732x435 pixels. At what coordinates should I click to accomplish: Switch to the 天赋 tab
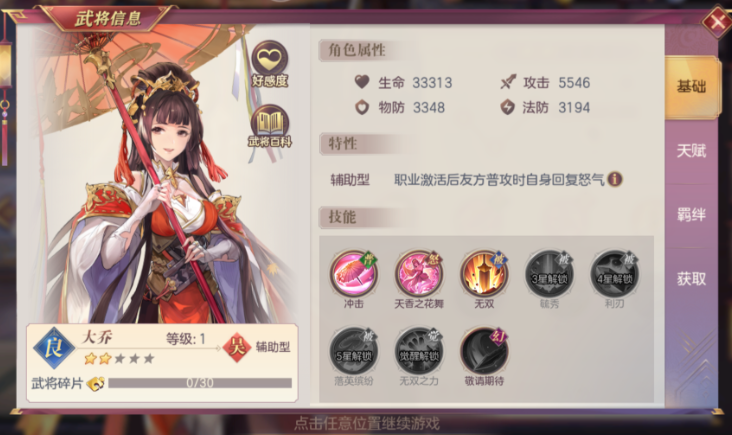[691, 151]
